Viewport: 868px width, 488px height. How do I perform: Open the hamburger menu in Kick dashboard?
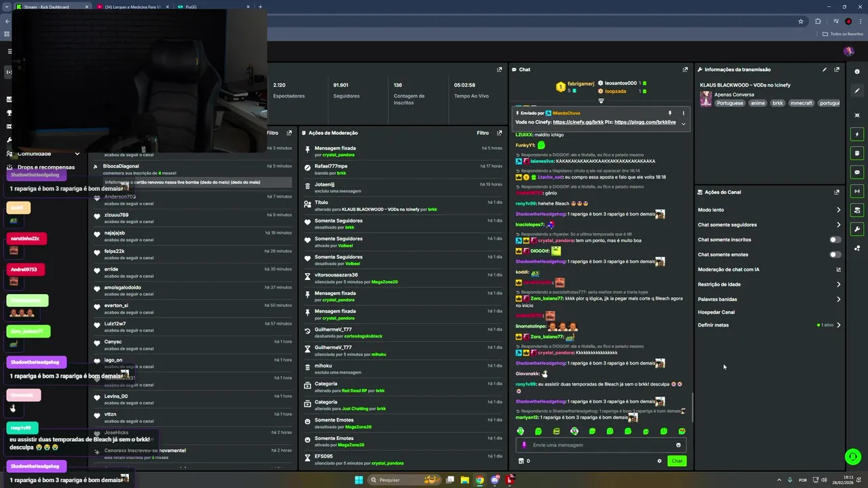pyautogui.click(x=9, y=51)
